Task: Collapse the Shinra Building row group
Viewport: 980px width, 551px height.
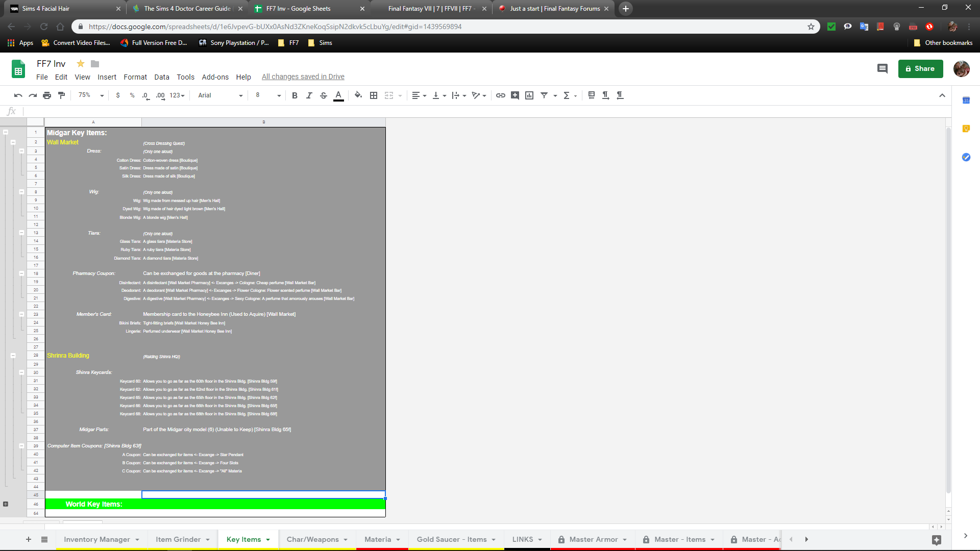Action: click(x=13, y=356)
